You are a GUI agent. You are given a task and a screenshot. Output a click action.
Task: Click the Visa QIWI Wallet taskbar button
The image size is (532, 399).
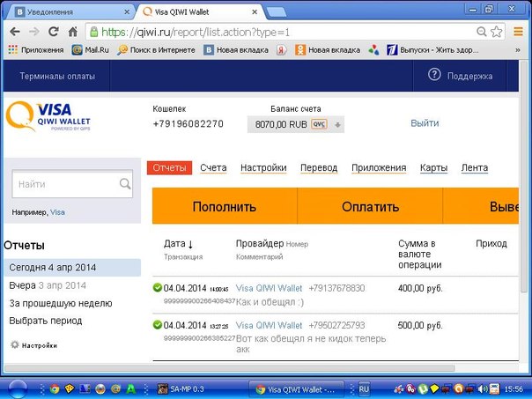tap(296, 389)
